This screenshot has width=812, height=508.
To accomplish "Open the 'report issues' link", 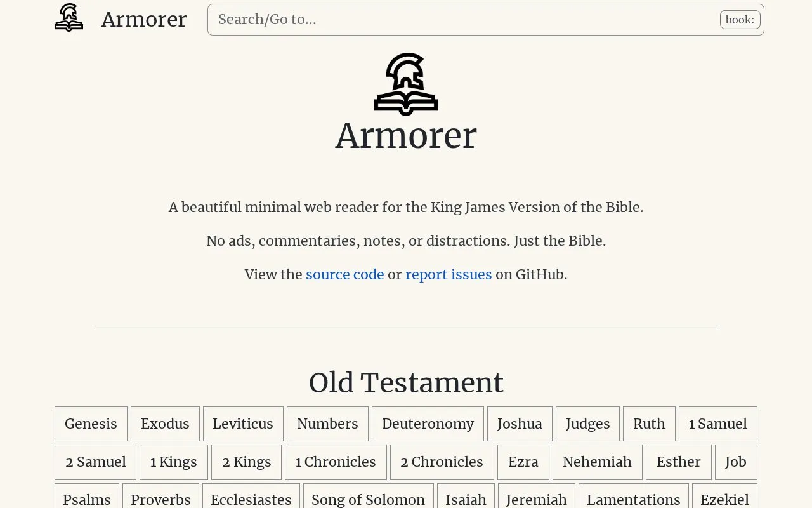I will click(x=449, y=274).
